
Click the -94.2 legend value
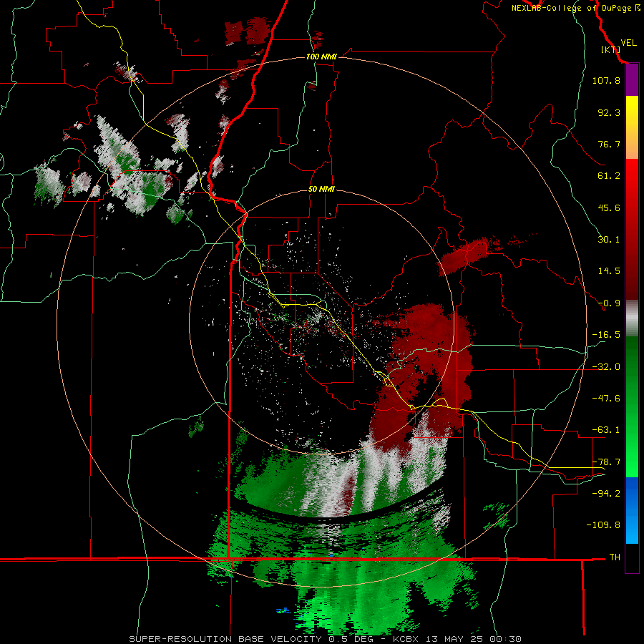[606, 493]
